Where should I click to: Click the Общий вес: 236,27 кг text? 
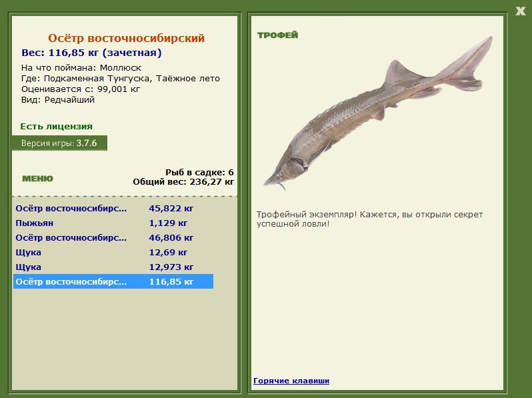point(183,182)
